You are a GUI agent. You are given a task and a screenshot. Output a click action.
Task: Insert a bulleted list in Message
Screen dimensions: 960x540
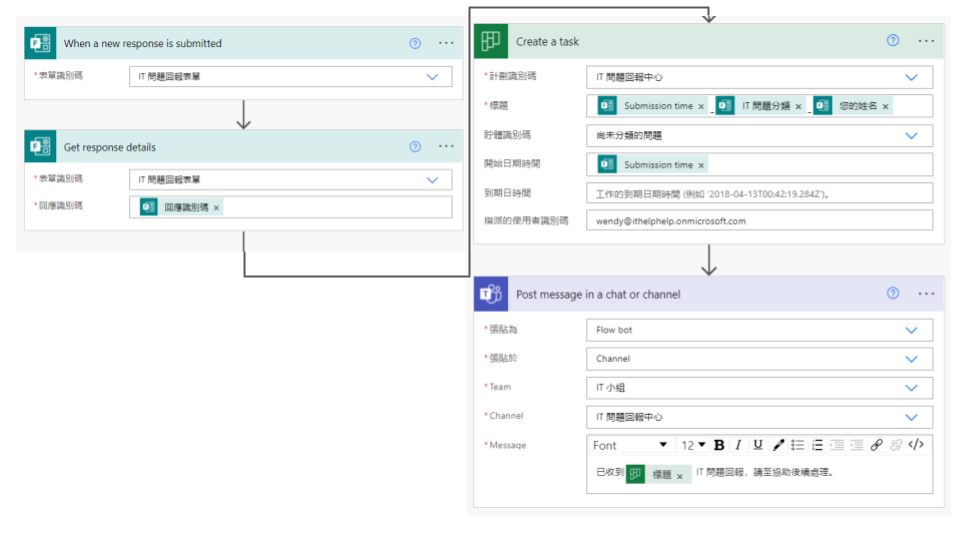pyautogui.click(x=798, y=445)
